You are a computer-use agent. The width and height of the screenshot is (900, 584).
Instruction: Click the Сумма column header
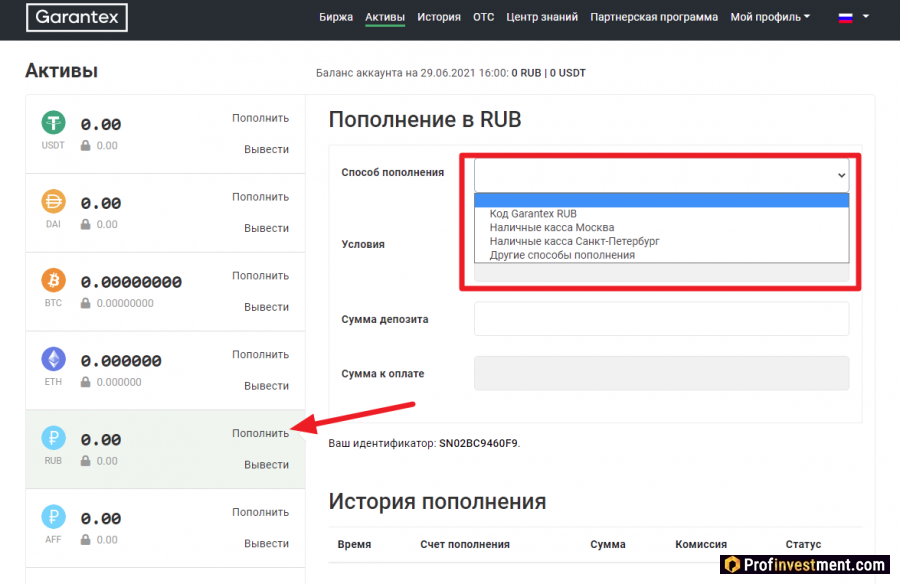click(608, 544)
